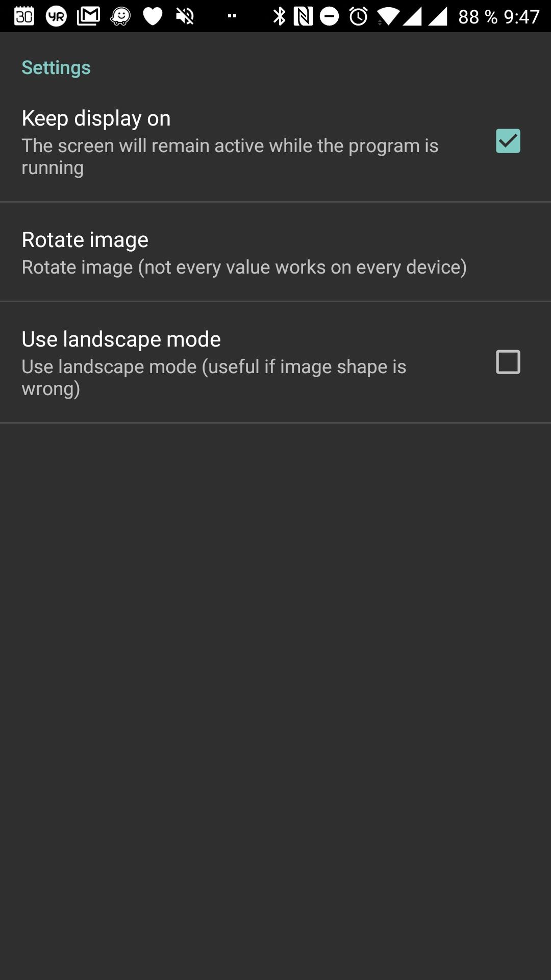Tap the Waze notification icon
The image size is (551, 980).
pyautogui.click(x=120, y=16)
